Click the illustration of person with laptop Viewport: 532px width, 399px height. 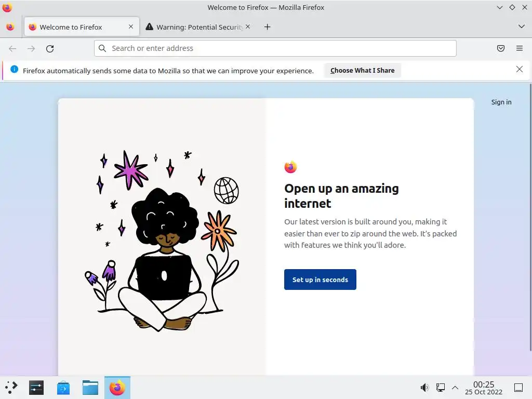pyautogui.click(x=162, y=241)
